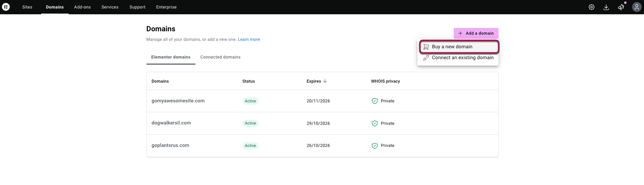Viewport: 644px width, 185px height.
Task: Select the Elementor domains tab
Action: tap(171, 57)
